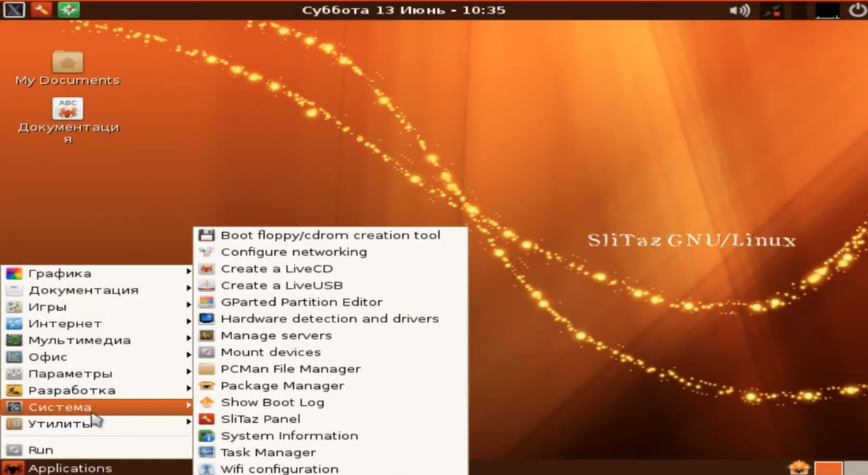Click the Run menu icon
The image size is (868, 475).
14,450
